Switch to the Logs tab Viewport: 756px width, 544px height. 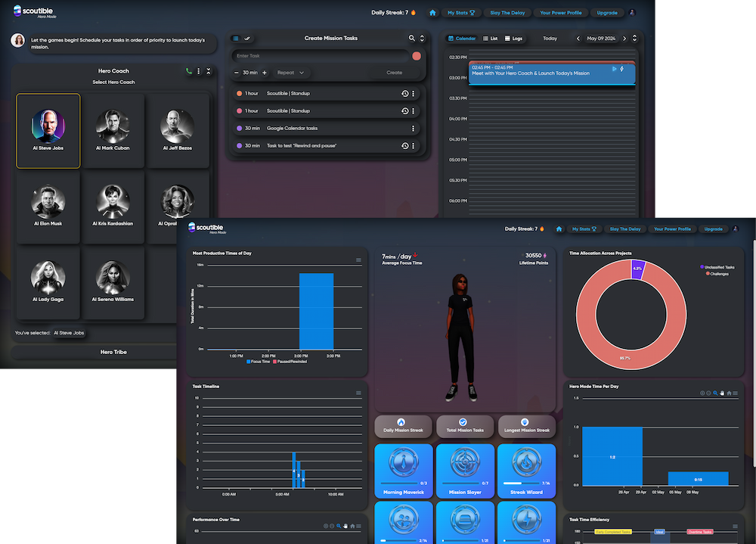513,39
